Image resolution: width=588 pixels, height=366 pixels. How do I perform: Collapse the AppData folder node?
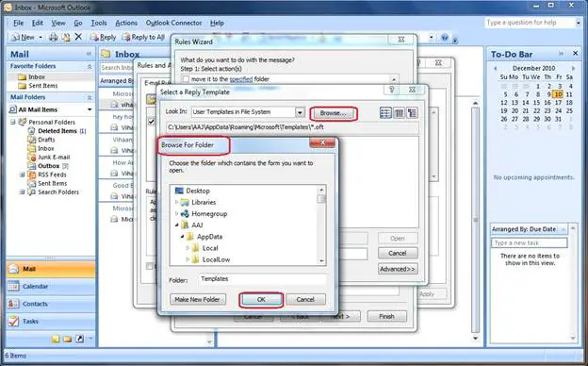(x=182, y=237)
